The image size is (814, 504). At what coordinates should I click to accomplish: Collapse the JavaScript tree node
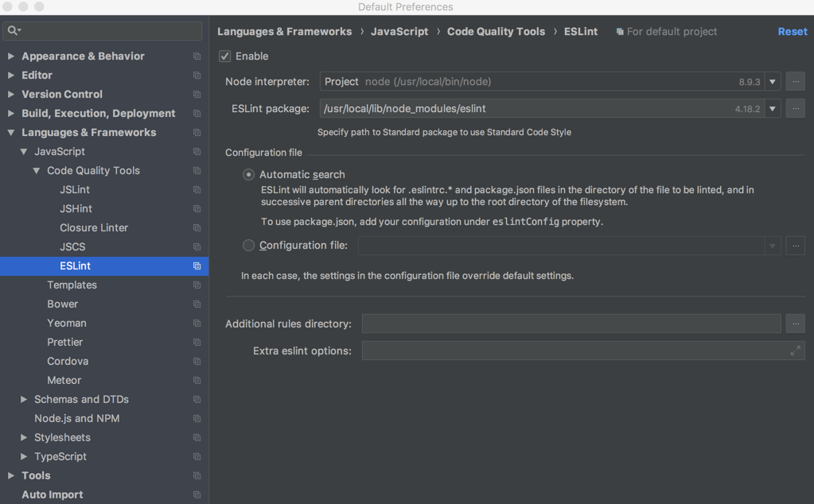(x=24, y=151)
